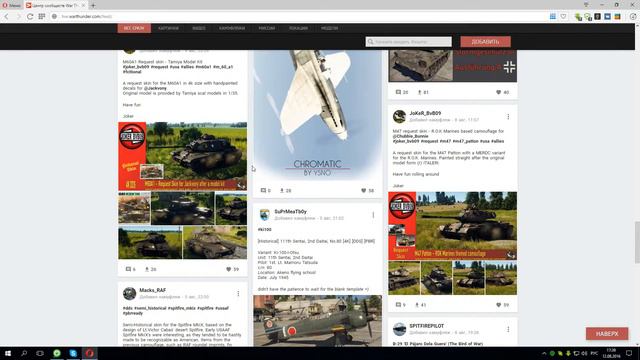Open Skype from the taskbar
This screenshot has width=640, height=360.
point(73,353)
